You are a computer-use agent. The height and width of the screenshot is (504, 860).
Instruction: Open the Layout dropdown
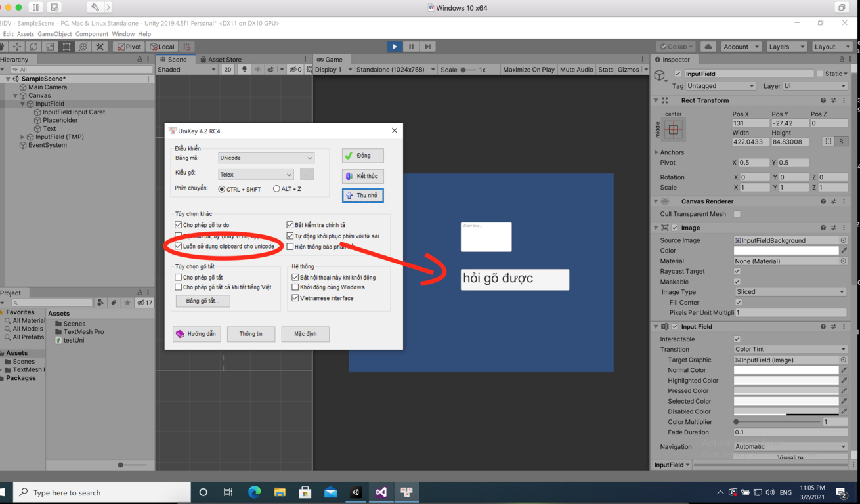(x=831, y=47)
